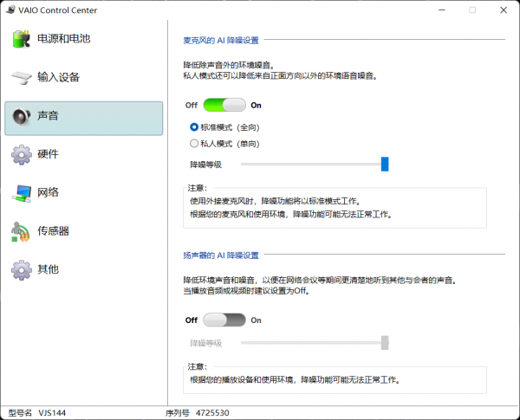
Task: Click the battery icon for 电源和电池
Action: 22,39
